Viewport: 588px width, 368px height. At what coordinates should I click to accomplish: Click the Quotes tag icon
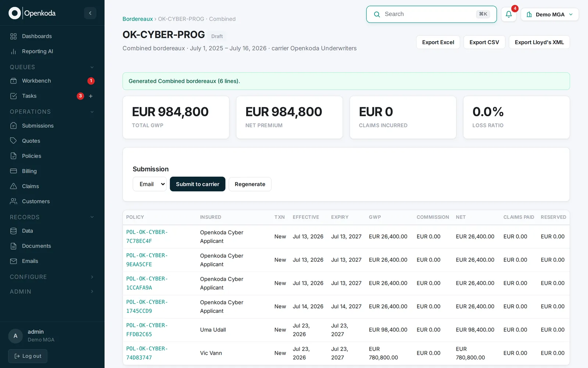pyautogui.click(x=14, y=141)
